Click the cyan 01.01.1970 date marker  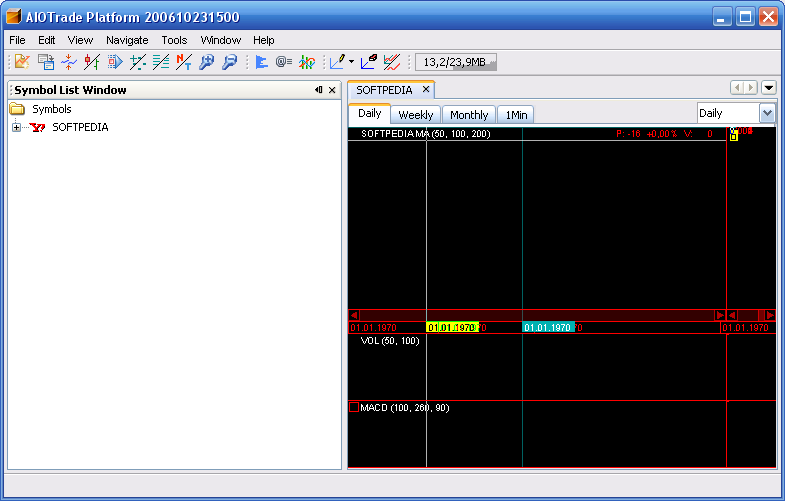click(x=548, y=327)
